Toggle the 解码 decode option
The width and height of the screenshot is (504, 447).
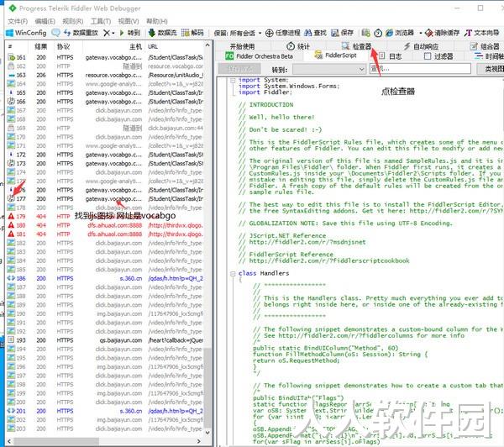[x=192, y=33]
